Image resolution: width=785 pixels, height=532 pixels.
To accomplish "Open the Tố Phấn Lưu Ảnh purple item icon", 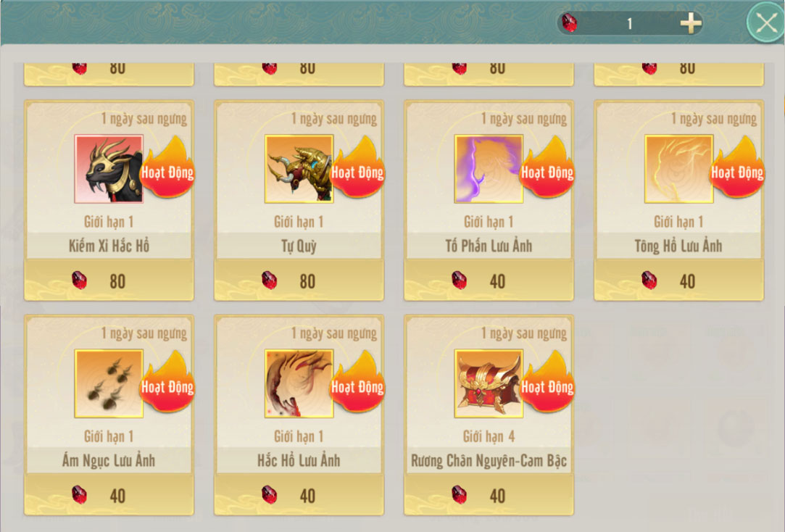I will point(489,169).
